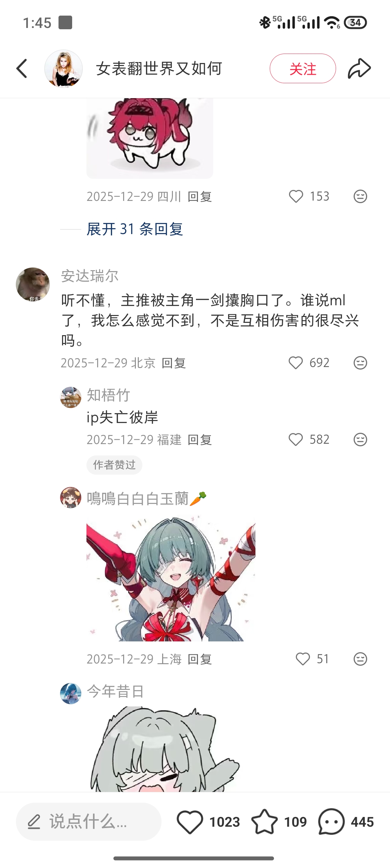Open the comments bubble showing 445
Image resolution: width=390 pixels, height=868 pixels.
331,822
